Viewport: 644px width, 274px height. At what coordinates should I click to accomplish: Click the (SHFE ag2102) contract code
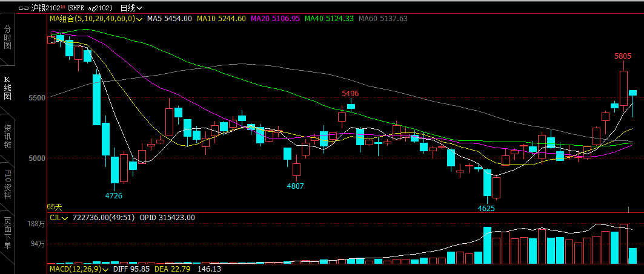[x=89, y=8]
